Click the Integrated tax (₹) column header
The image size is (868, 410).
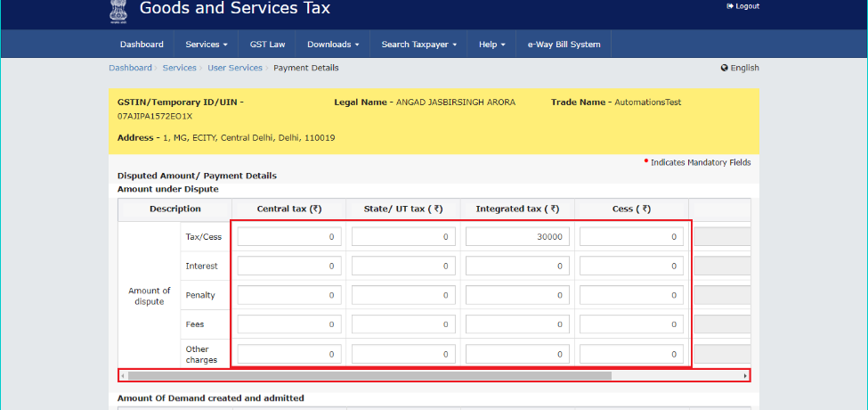click(517, 209)
